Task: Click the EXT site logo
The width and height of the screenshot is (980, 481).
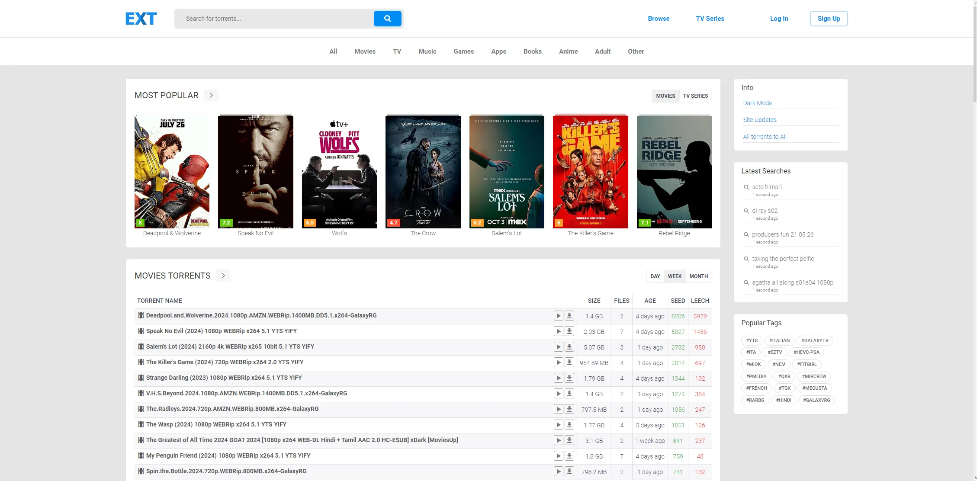Action: [141, 18]
